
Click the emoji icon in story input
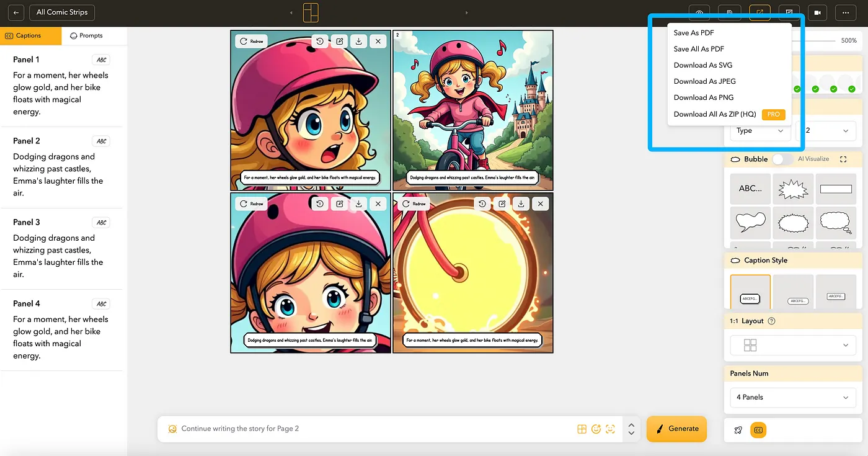click(596, 429)
